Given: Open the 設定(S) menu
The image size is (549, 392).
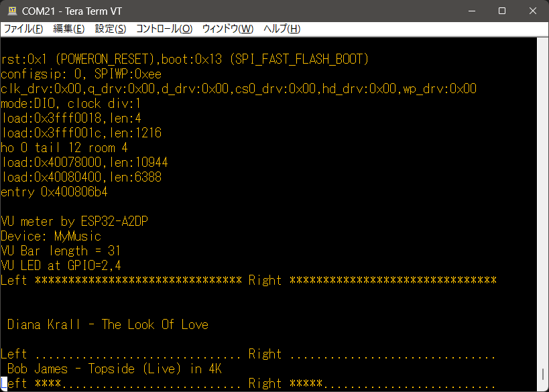Looking at the screenshot, I should (110, 29).
